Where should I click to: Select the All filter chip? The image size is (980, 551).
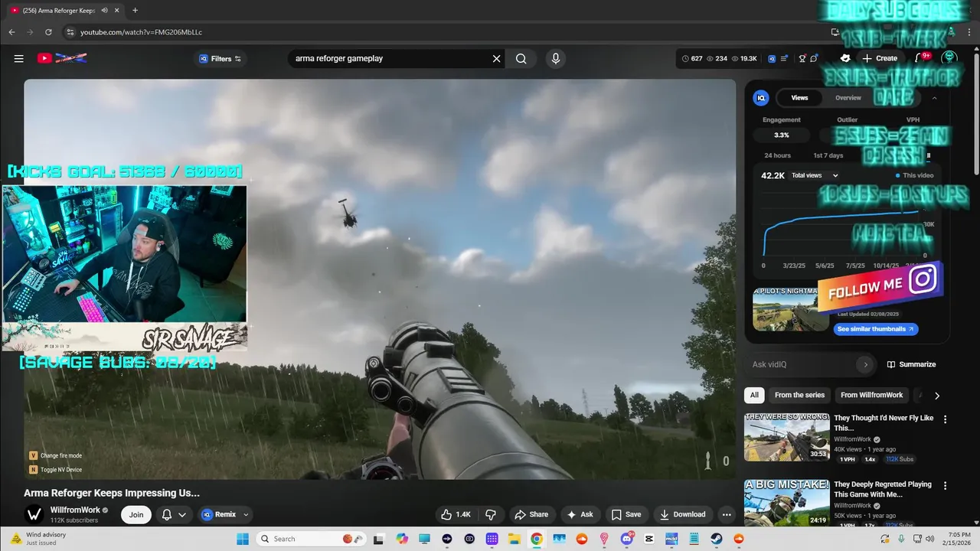(754, 395)
